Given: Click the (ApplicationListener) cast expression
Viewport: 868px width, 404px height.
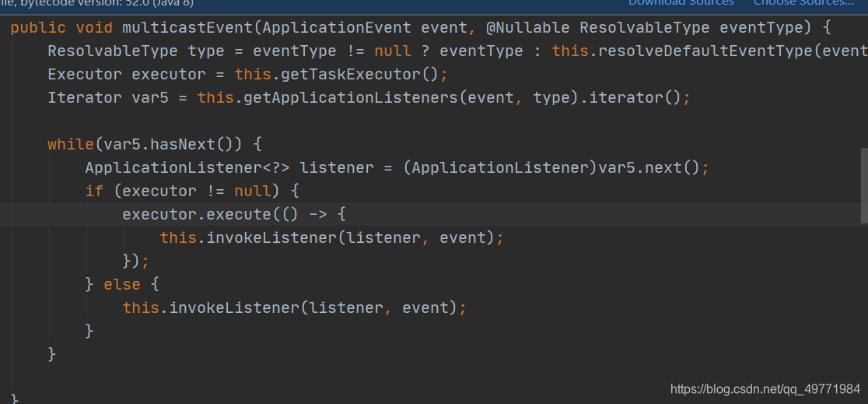Looking at the screenshot, I should pos(500,167).
